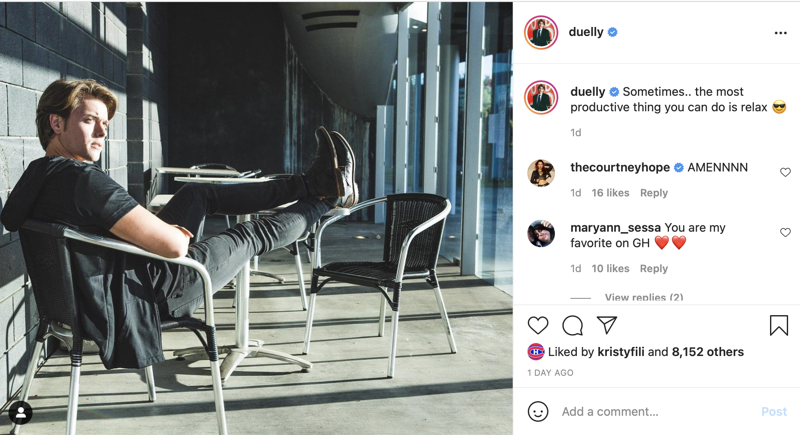Like the post with heart icon
The height and width of the screenshot is (435, 800).
click(x=538, y=325)
